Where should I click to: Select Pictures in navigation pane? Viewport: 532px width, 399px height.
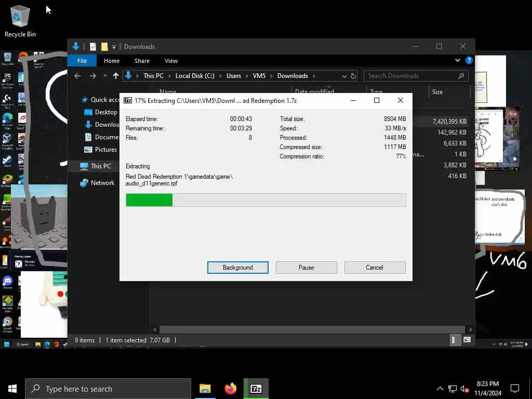pos(101,149)
